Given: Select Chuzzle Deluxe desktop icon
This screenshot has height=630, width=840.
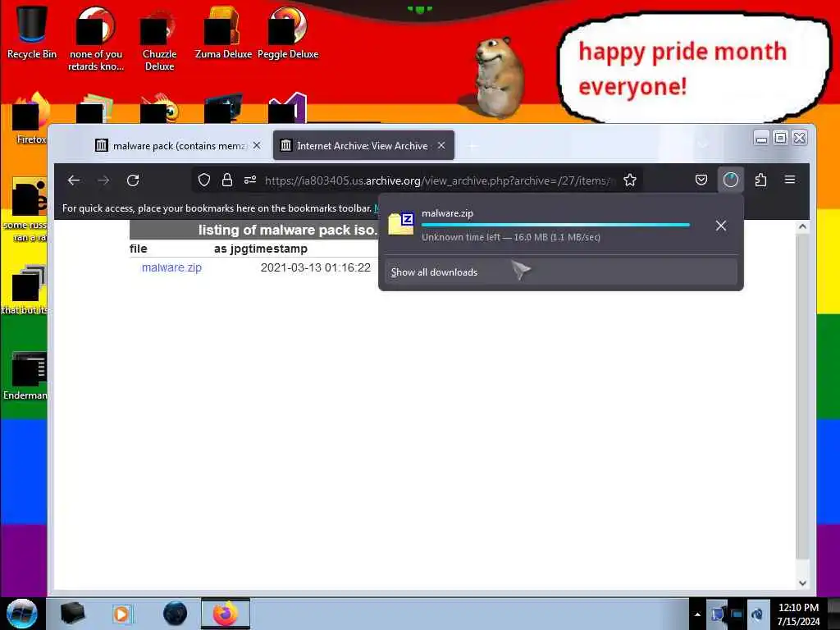Looking at the screenshot, I should pos(159,38).
